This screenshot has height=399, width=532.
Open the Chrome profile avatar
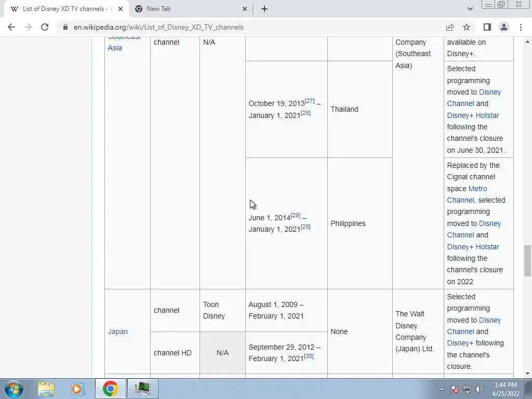point(504,27)
